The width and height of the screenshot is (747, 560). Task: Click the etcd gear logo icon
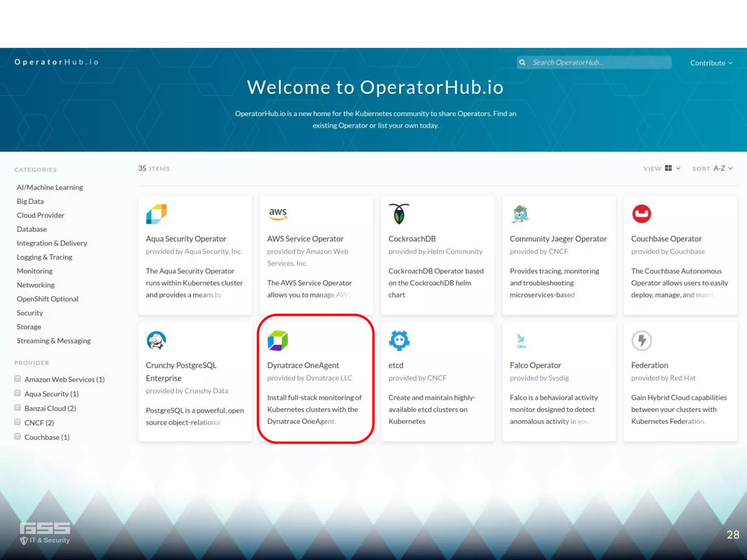(x=399, y=341)
